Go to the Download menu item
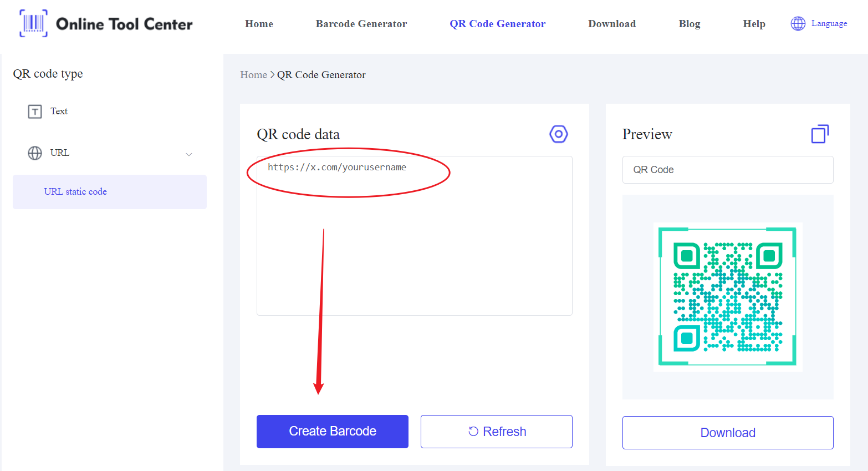This screenshot has height=471, width=868. [x=612, y=24]
